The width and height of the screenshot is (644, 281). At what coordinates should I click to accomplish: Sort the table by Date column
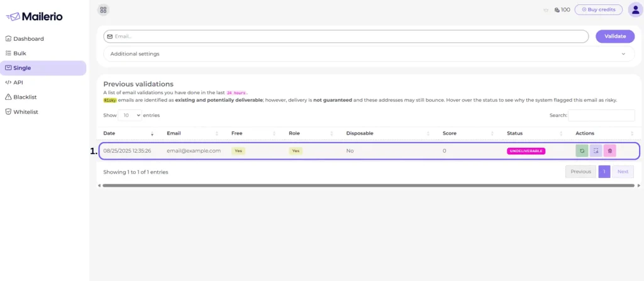pyautogui.click(x=128, y=133)
